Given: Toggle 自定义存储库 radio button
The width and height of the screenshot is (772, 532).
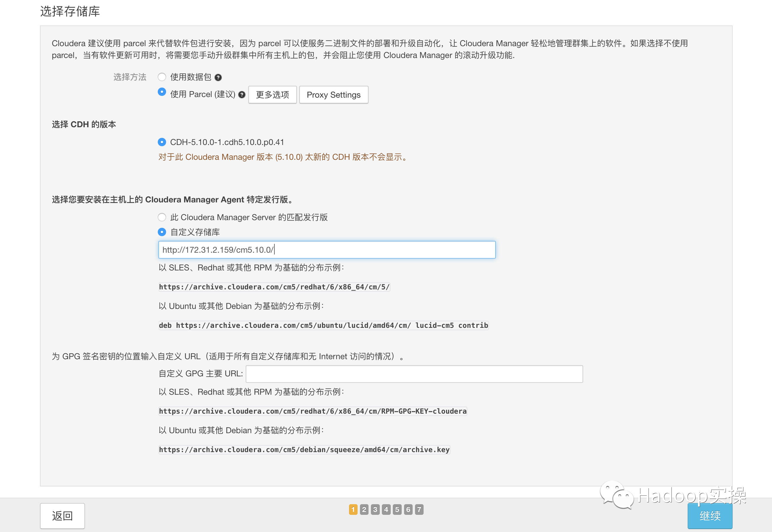Looking at the screenshot, I should click(x=163, y=231).
